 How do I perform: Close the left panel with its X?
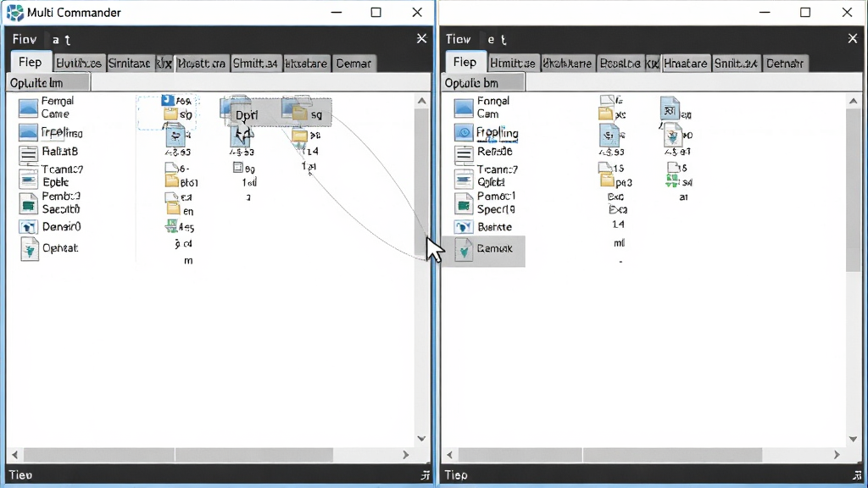pyautogui.click(x=422, y=38)
